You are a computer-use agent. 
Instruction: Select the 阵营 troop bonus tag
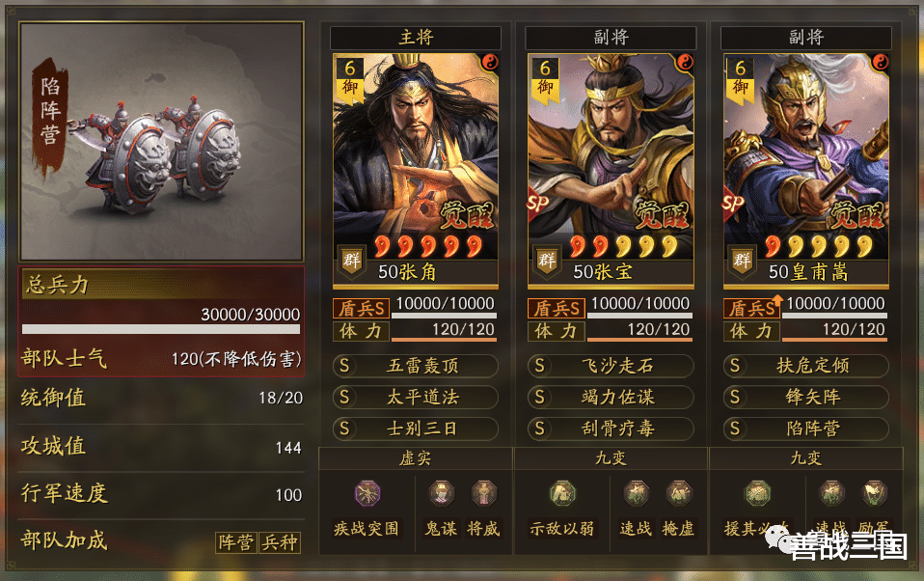[x=235, y=542]
